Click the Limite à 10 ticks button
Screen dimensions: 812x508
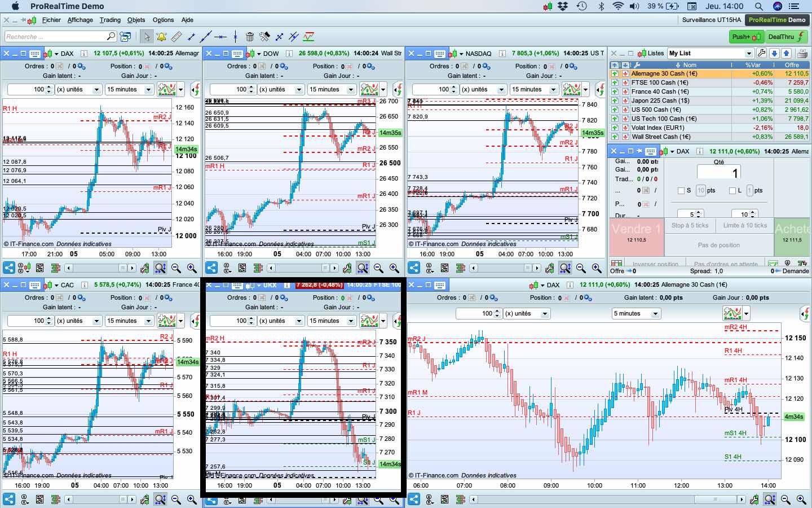pyautogui.click(x=745, y=225)
